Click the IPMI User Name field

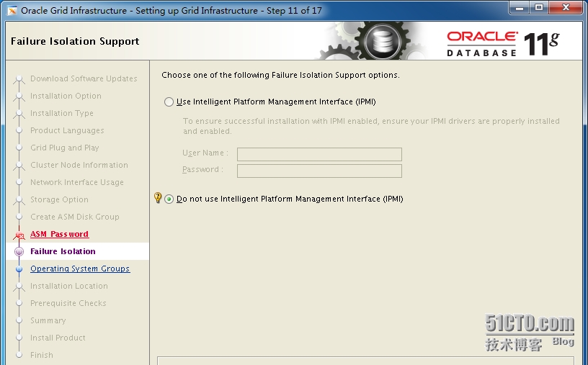coord(319,154)
